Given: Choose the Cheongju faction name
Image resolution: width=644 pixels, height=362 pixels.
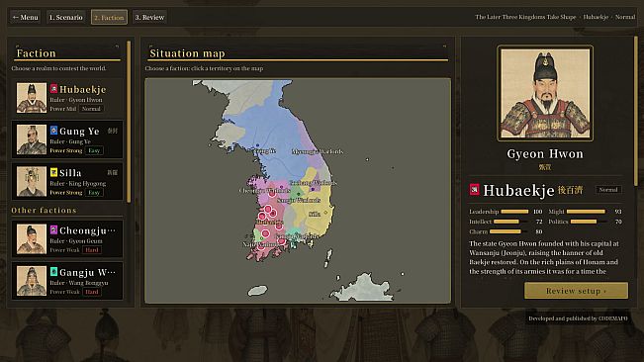Looking at the screenshot, I should pos(87,230).
